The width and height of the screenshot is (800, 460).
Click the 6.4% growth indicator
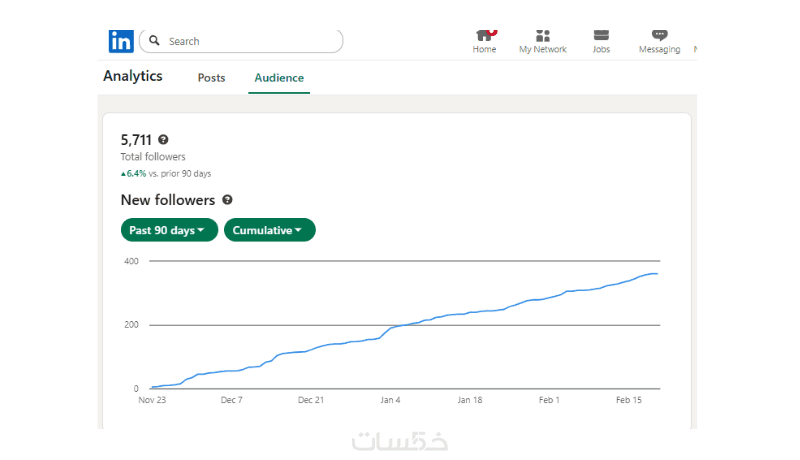(x=134, y=173)
